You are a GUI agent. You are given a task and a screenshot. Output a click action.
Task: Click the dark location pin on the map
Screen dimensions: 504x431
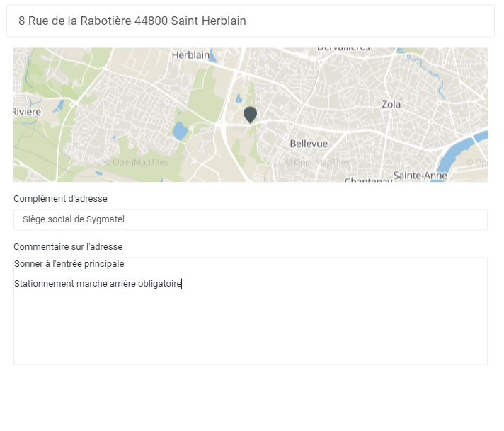click(x=250, y=114)
